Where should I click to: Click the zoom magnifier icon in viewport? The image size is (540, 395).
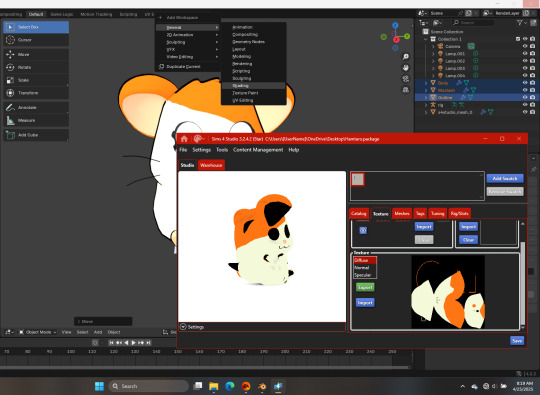tap(406, 57)
